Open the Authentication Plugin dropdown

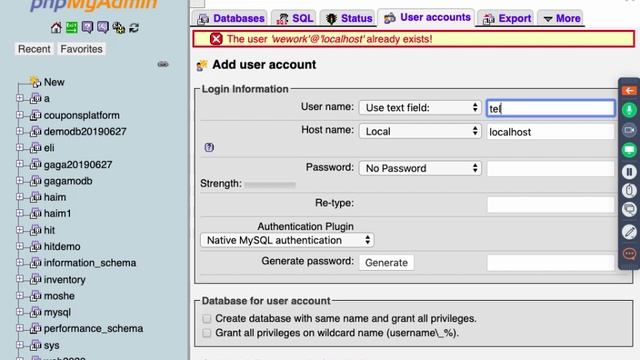287,240
